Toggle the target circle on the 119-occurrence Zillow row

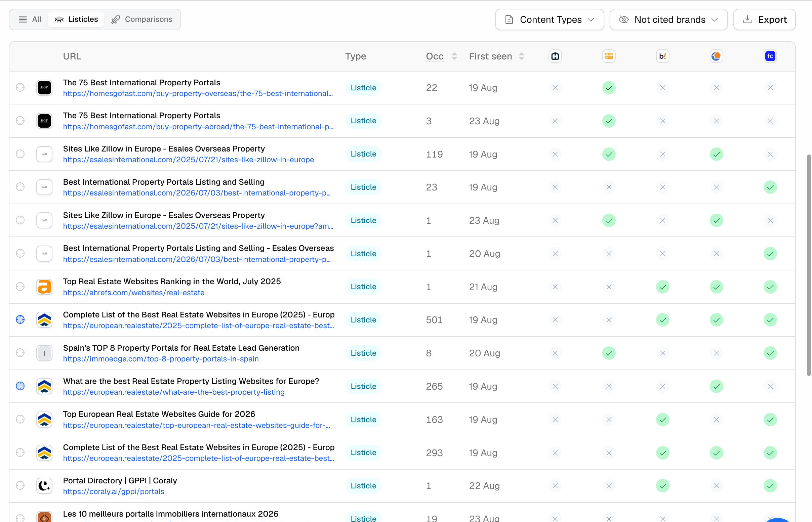pyautogui.click(x=21, y=154)
